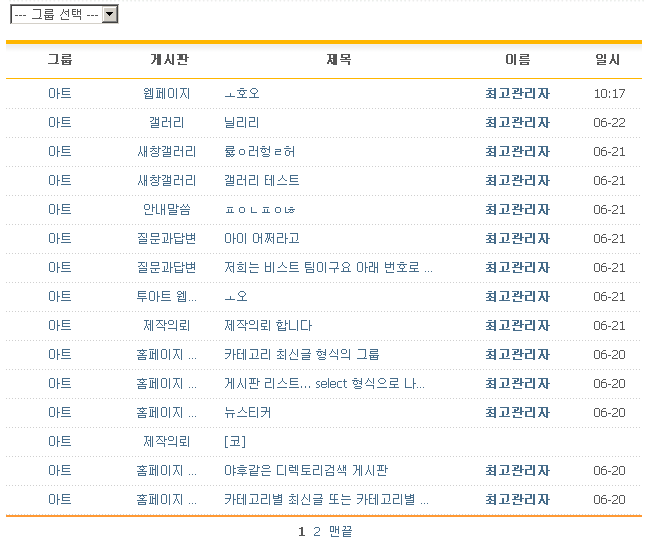Open the post '카테고리 최신글 형식의 그룹'
The width and height of the screenshot is (650, 543).
pos(302,354)
